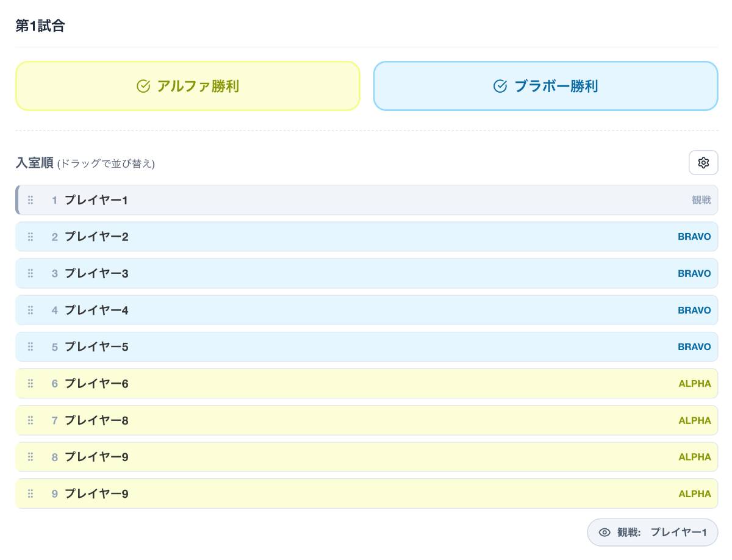This screenshot has height=560, width=732.
Task: Click the eye icon in spectator pill
Action: click(x=605, y=533)
